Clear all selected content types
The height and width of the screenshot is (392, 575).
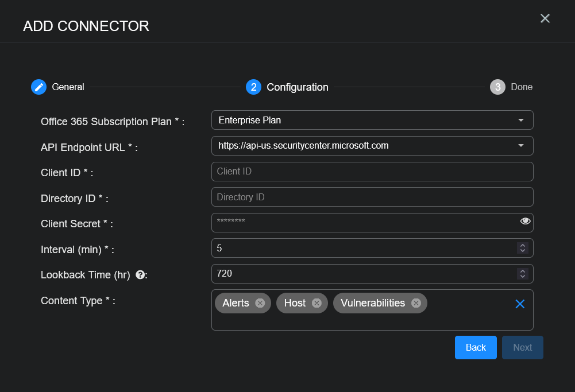520,304
